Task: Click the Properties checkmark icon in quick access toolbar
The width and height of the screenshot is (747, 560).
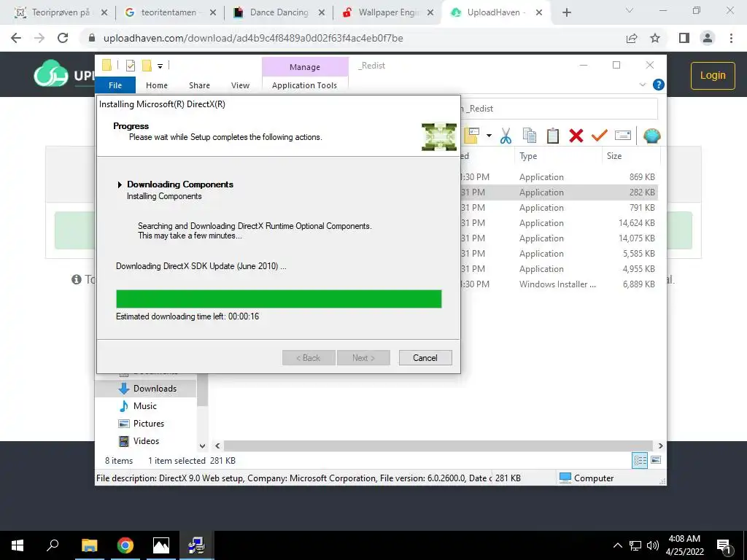Action: tap(130, 66)
